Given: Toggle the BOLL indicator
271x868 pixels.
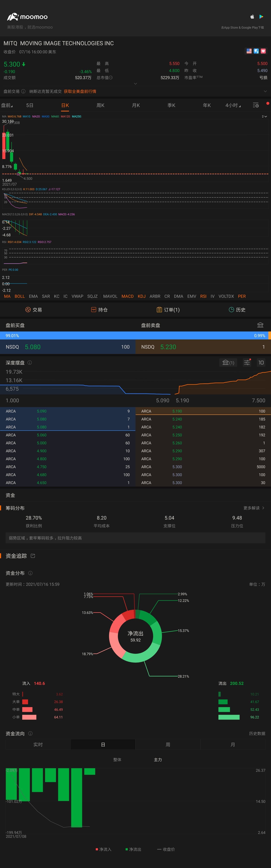Looking at the screenshot, I should point(20,296).
